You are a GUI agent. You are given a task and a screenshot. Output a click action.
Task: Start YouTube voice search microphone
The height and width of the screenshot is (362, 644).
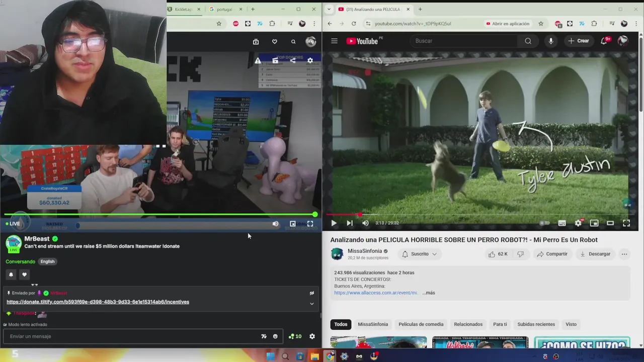[x=551, y=41]
